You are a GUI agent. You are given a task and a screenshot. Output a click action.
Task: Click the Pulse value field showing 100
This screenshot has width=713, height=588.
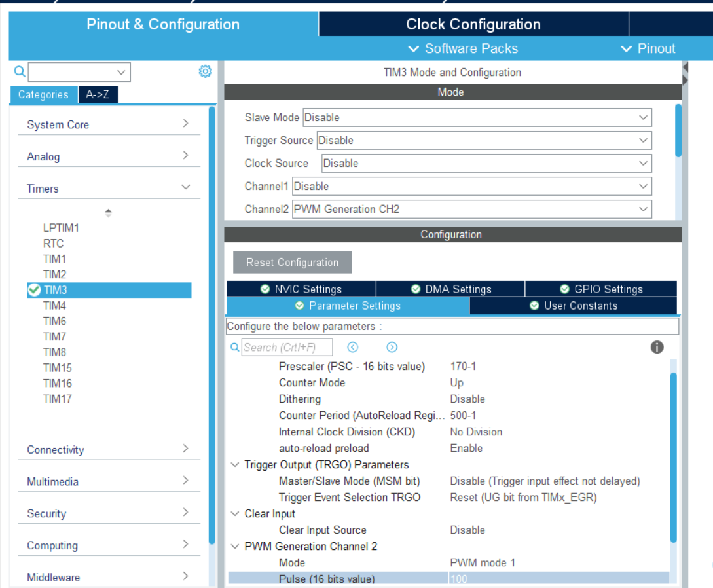pyautogui.click(x=558, y=578)
